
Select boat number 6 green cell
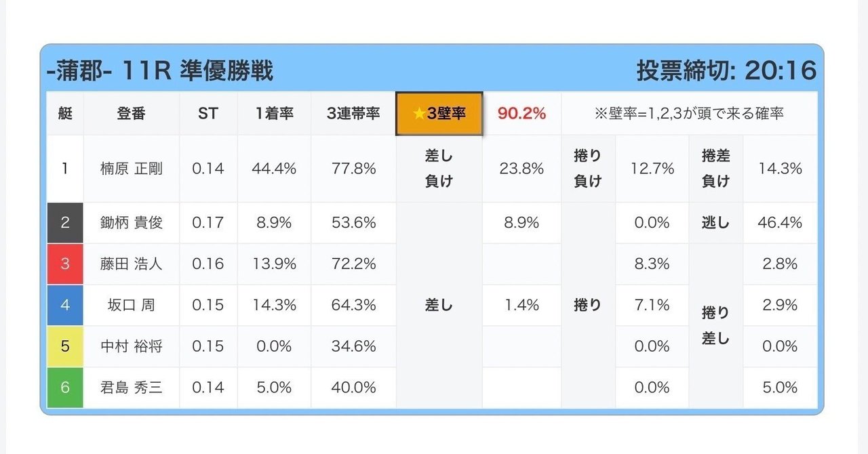65,388
